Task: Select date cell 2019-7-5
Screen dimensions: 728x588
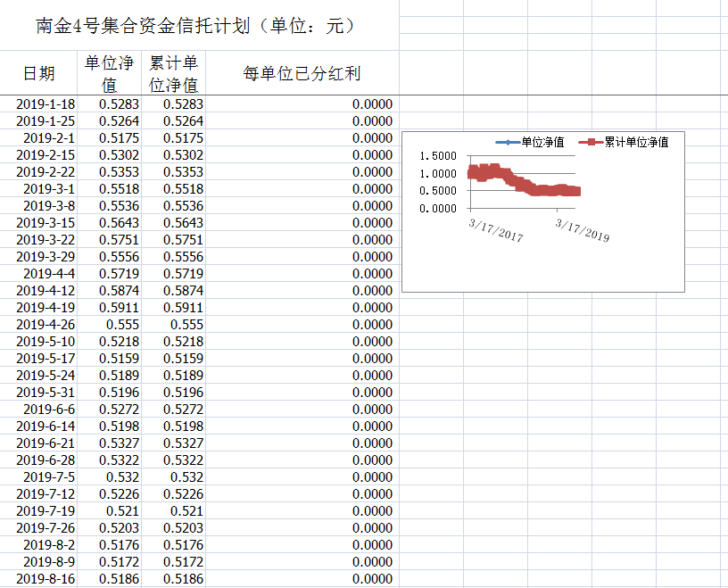Action: click(38, 477)
